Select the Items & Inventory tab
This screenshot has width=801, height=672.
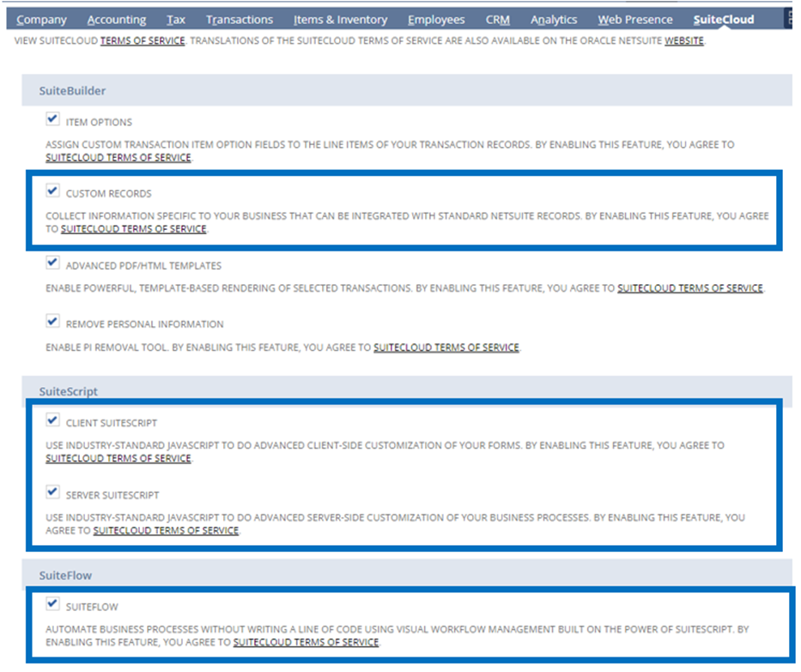click(x=340, y=20)
